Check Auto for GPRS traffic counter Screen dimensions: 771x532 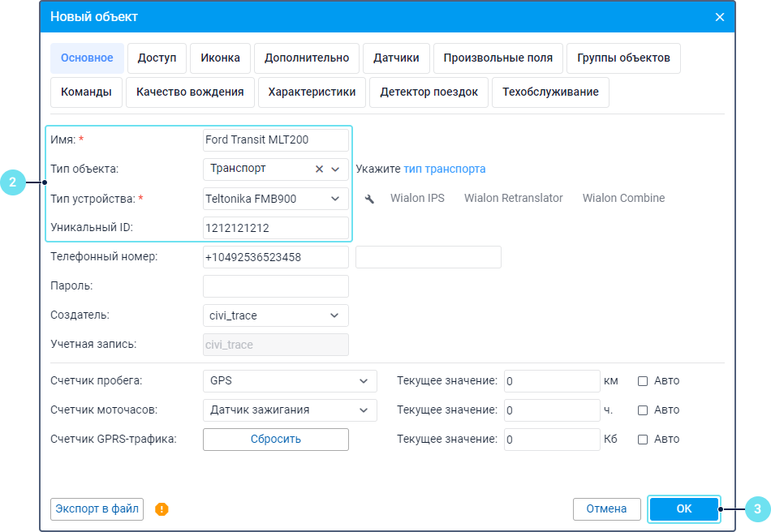(643, 440)
